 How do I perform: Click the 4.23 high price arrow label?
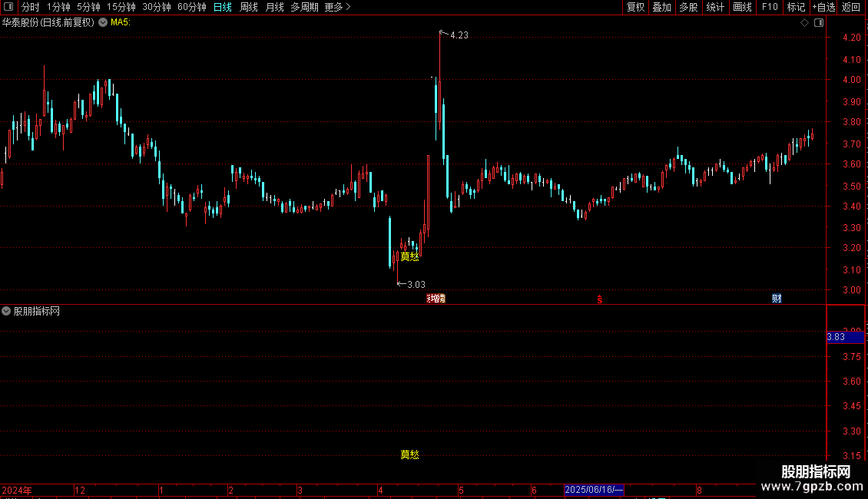point(454,35)
